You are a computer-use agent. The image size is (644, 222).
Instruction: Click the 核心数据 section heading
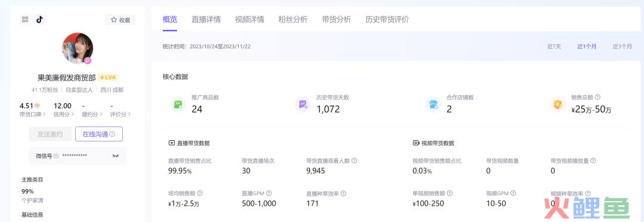click(x=175, y=76)
